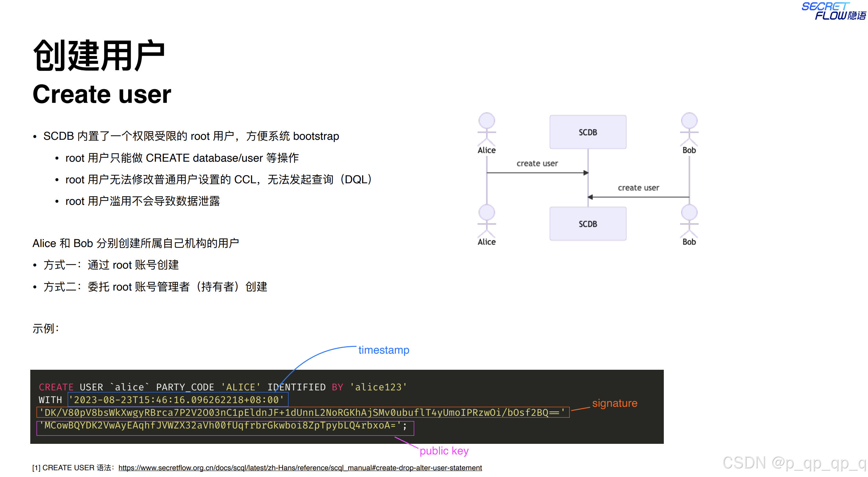Click the bottom Alice actor icon
The image size is (868, 477).
click(487, 221)
